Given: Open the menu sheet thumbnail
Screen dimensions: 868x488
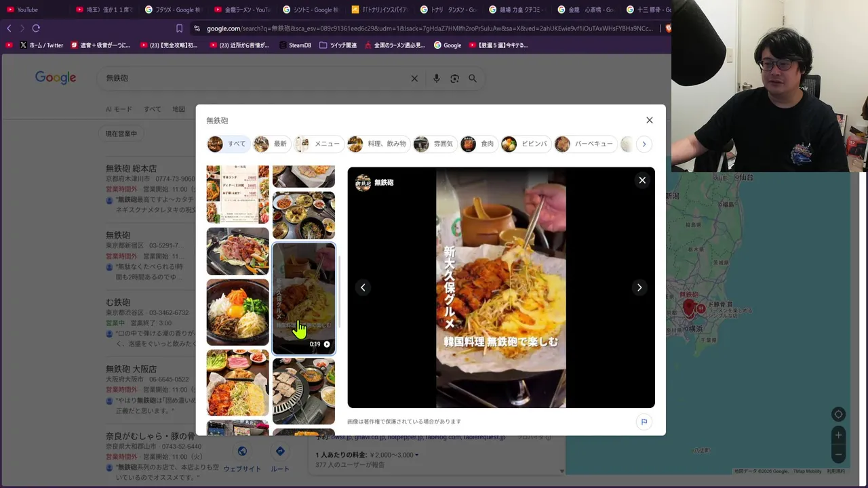Looking at the screenshot, I should coord(237,194).
